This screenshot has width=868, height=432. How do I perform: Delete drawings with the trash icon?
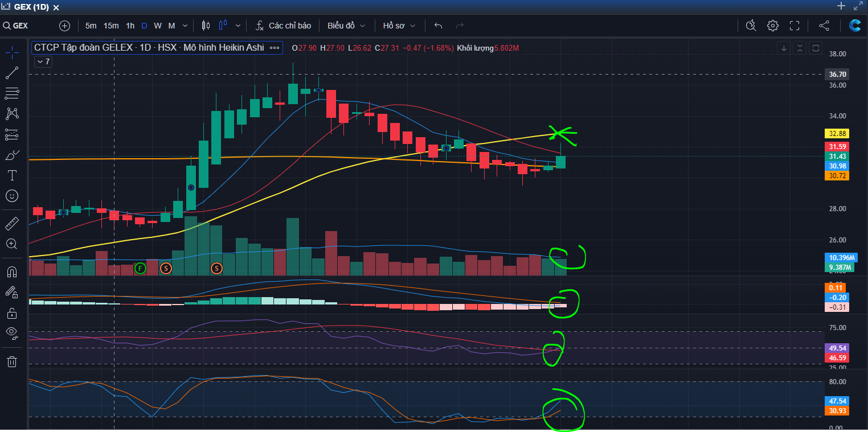point(12,361)
